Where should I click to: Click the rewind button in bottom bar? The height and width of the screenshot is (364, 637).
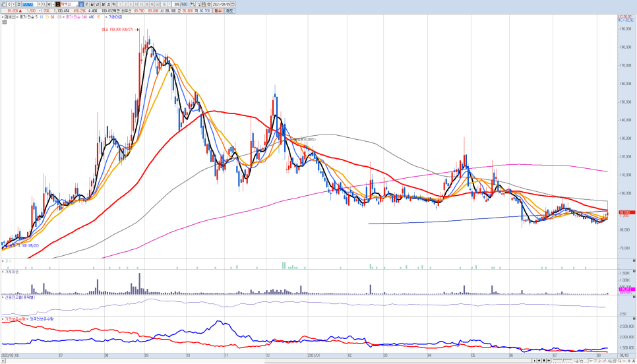(x=539, y=361)
